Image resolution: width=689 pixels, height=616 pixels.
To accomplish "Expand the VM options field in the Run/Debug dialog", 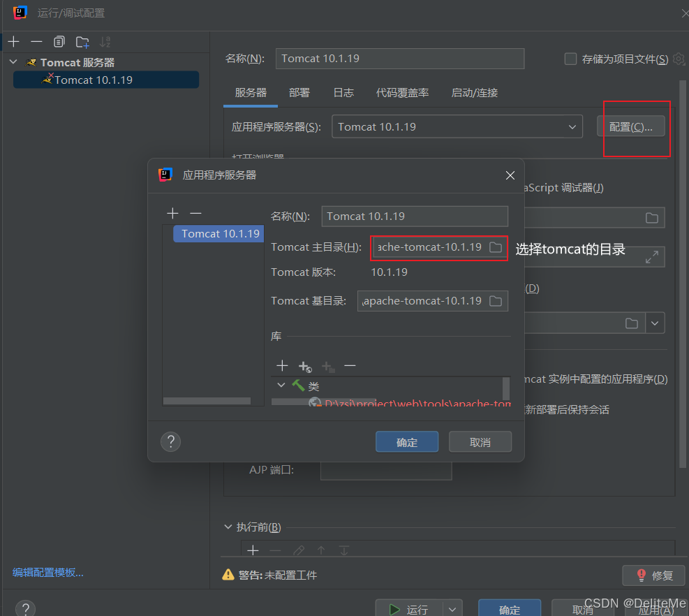I will 651,257.
